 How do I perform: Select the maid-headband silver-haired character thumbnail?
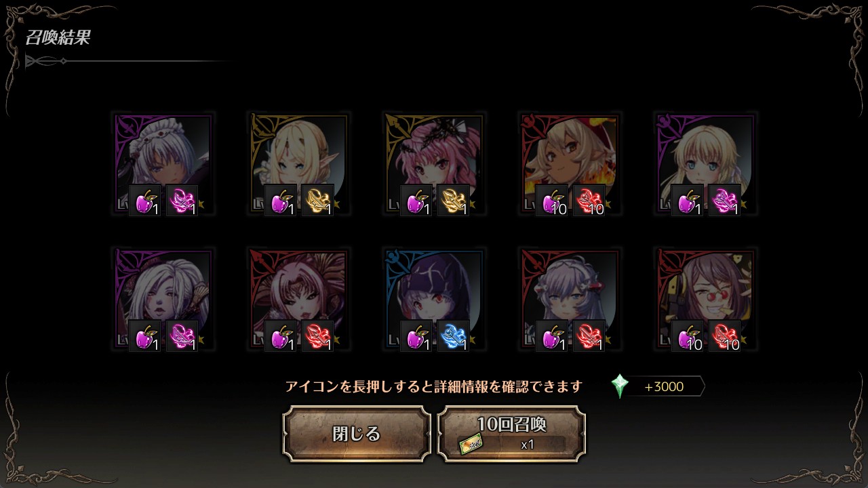pos(163,163)
